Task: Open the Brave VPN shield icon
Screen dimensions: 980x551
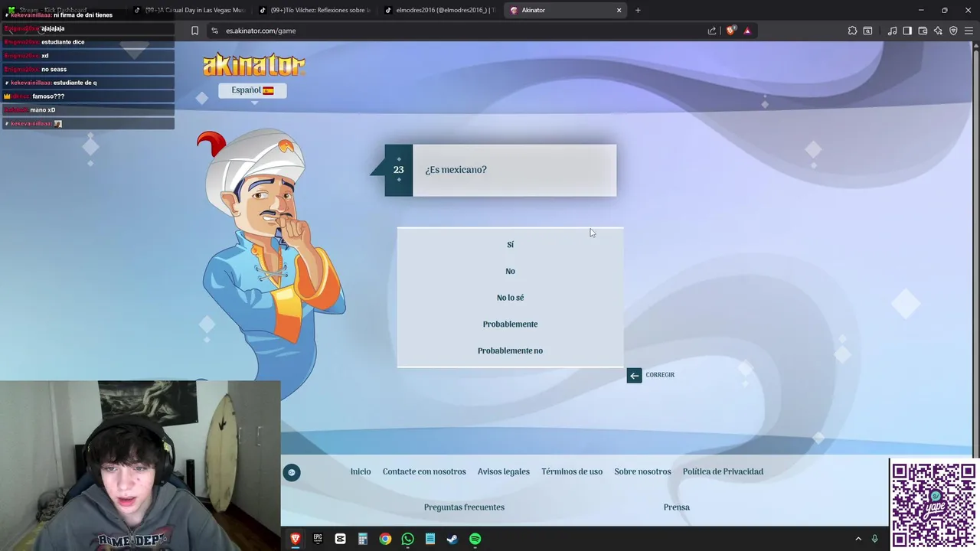Action: (x=953, y=31)
